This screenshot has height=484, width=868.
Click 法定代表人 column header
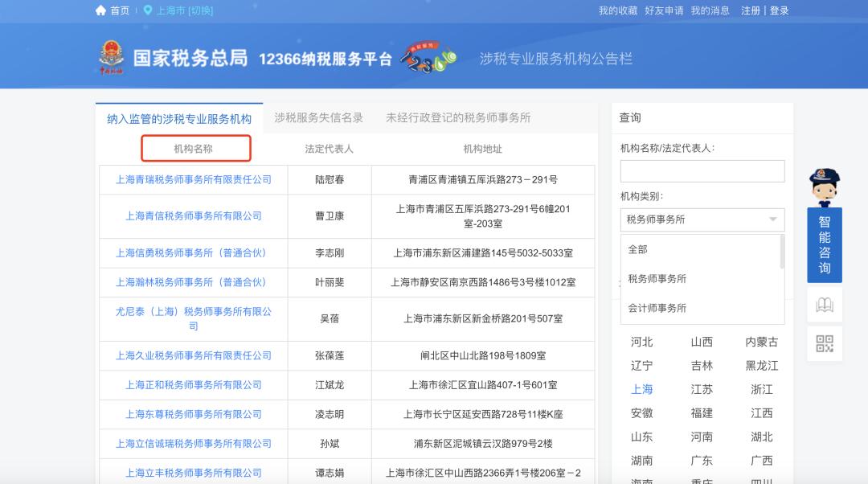click(329, 149)
